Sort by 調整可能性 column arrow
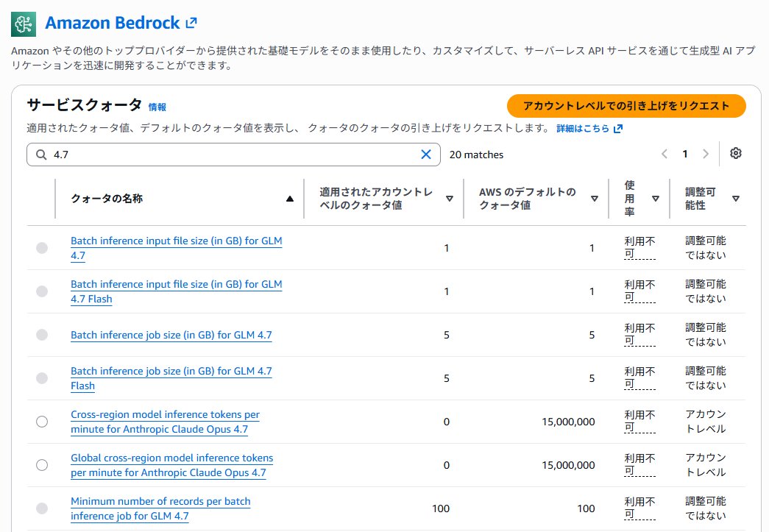Screen dimensions: 769x532 click(x=736, y=199)
